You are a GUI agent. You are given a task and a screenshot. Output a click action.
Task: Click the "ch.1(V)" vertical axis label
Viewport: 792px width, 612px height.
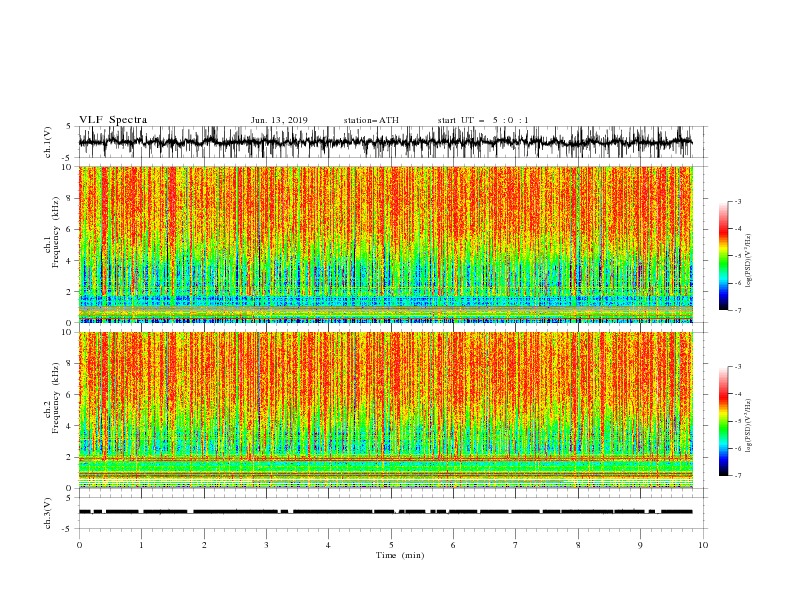[x=48, y=142]
